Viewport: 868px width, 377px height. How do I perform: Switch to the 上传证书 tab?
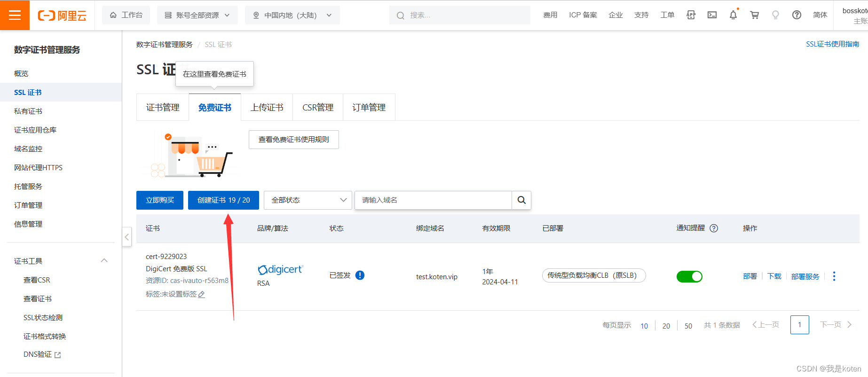click(267, 107)
